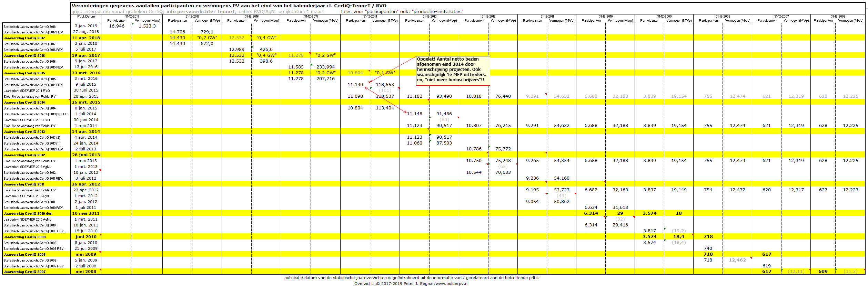The width and height of the screenshot is (868, 287).
Task: Click row label "Jaarverslag CertiQ 2010 def."
Action: (x=28, y=214)
